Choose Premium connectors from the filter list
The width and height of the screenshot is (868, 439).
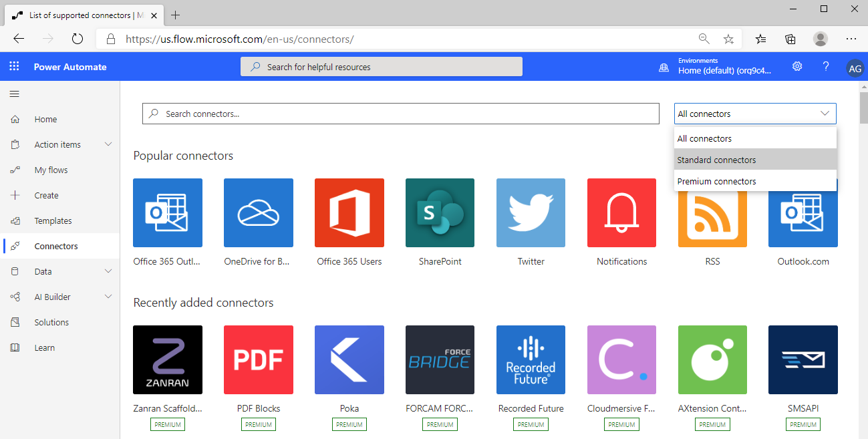click(x=755, y=181)
